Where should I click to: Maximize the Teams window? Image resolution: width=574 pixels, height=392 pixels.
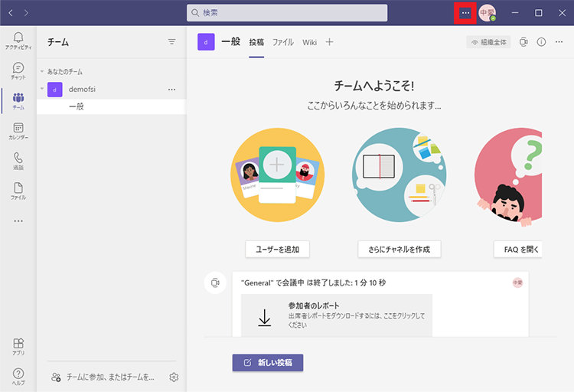tap(539, 13)
